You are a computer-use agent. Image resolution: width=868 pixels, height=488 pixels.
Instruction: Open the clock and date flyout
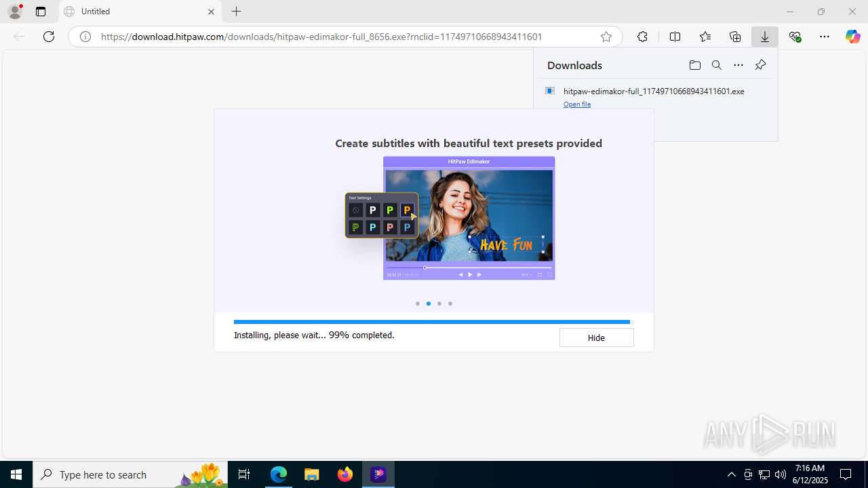point(810,474)
